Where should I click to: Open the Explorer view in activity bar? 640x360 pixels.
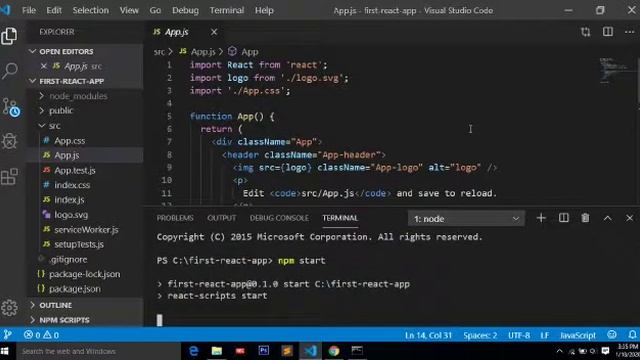click(x=9, y=36)
